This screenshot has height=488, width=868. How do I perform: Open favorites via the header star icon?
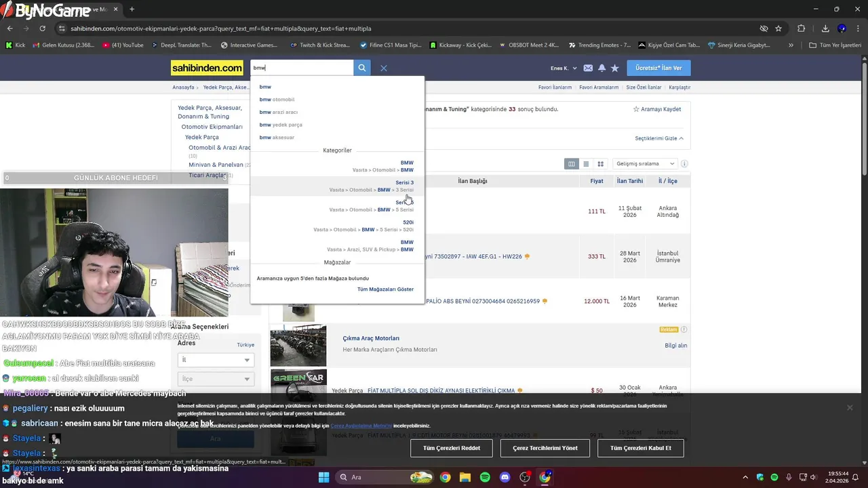pyautogui.click(x=614, y=68)
